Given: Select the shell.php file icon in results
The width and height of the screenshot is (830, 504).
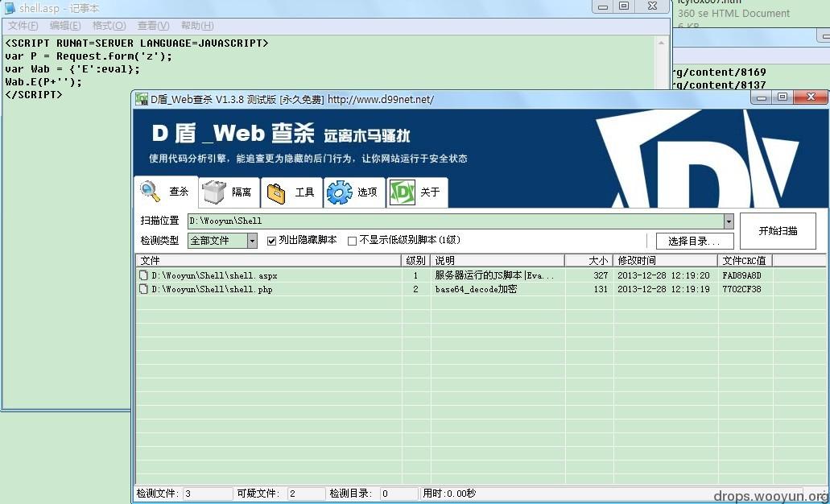Looking at the screenshot, I should [x=143, y=289].
